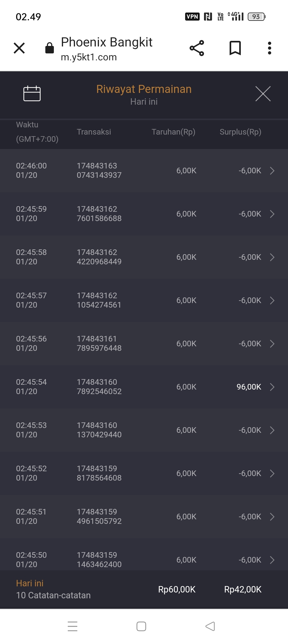Bookmark this page with the bookmark icon
Screen dimensions: 288x644
pyautogui.click(x=235, y=48)
